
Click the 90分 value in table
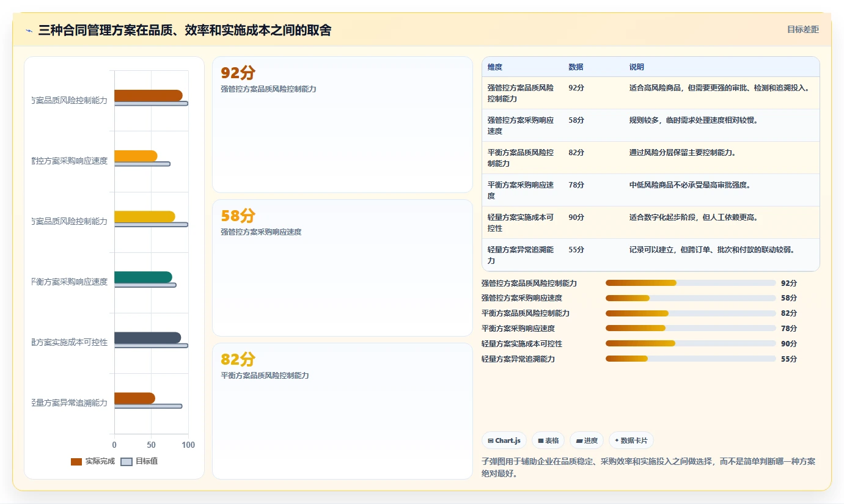(576, 217)
